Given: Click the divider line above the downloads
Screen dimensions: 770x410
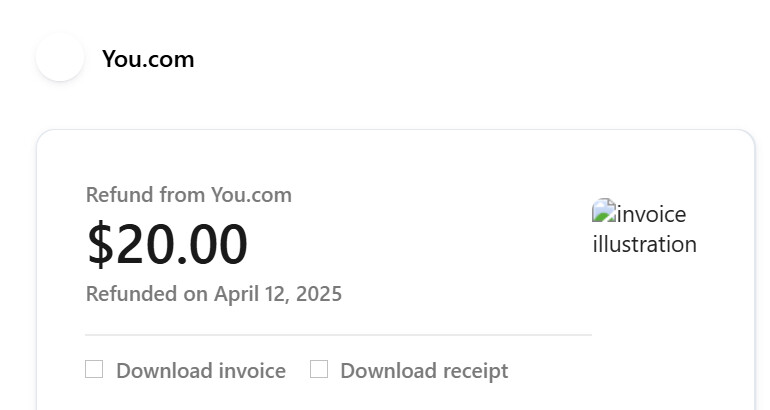Looking at the screenshot, I should click(338, 335).
